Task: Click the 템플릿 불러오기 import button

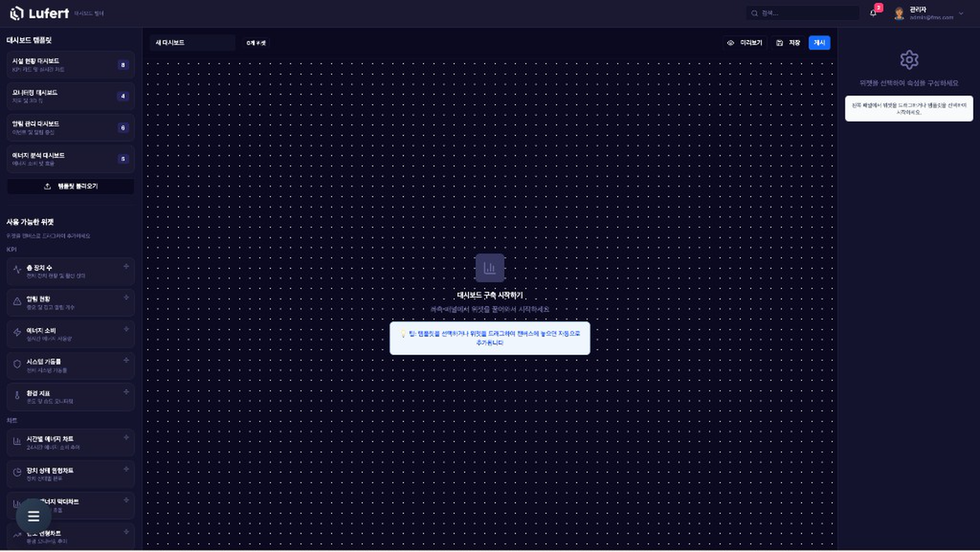Action: pyautogui.click(x=70, y=186)
